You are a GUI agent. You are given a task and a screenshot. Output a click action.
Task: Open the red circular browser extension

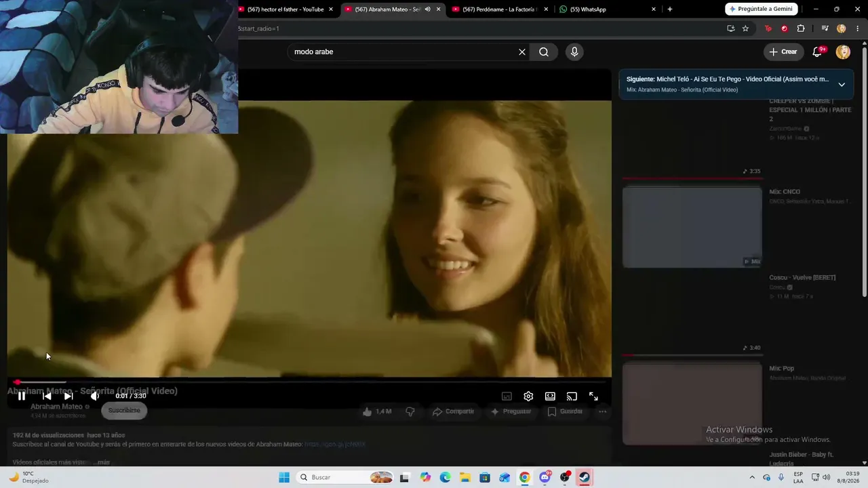pos(785,28)
